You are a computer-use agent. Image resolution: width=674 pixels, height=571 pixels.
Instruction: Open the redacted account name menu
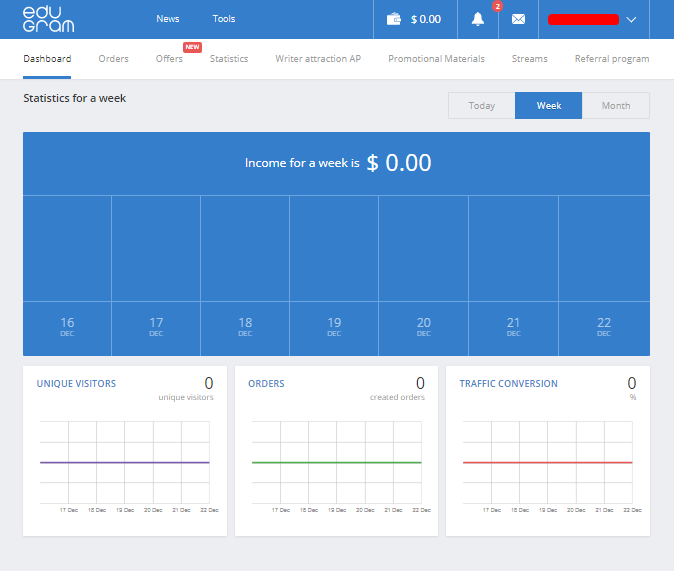coord(583,20)
